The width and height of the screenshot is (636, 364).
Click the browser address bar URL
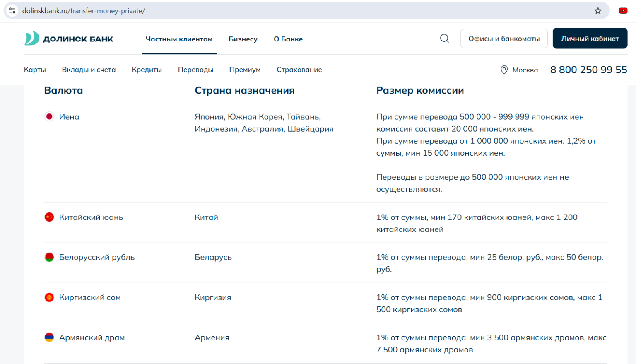[x=84, y=11]
